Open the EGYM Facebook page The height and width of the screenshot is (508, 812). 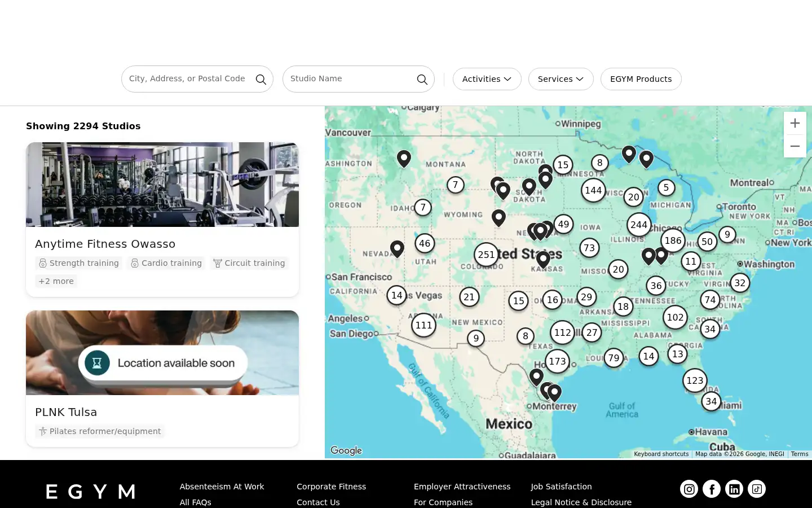[x=712, y=489]
